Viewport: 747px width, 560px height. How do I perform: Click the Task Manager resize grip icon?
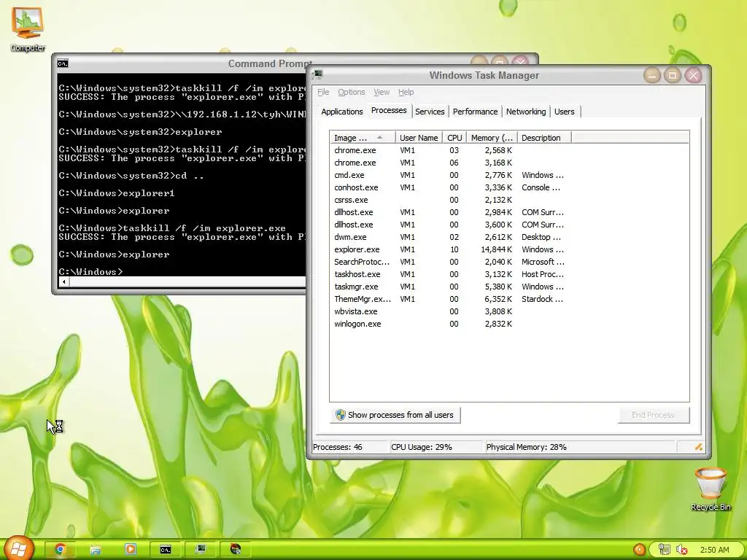(x=698, y=447)
